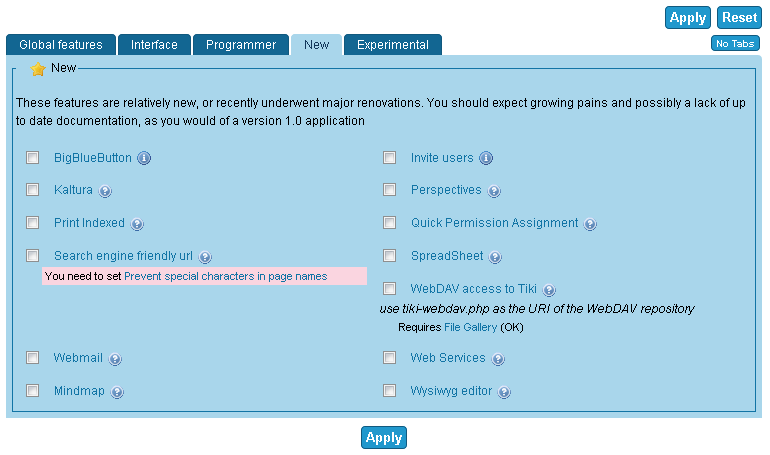Open help icon next to Wysiwyg editor
Image resolution: width=770 pixels, height=455 pixels.
(x=504, y=392)
